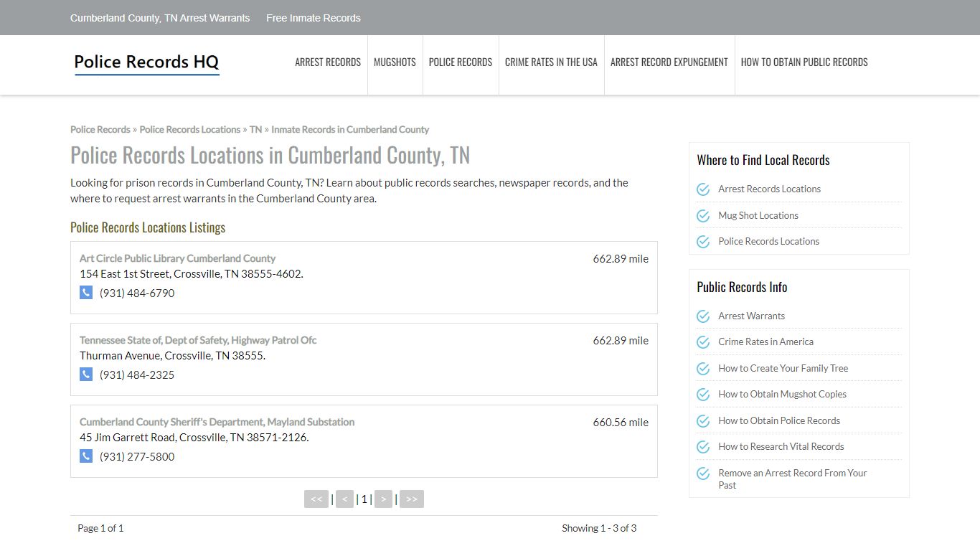Click Police Records Locations breadcrumb link

coord(190,130)
